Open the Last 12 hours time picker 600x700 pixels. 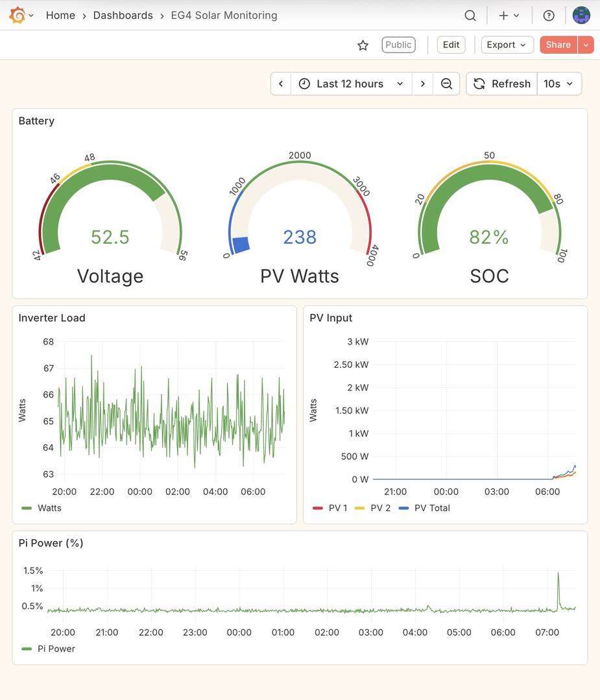[350, 84]
